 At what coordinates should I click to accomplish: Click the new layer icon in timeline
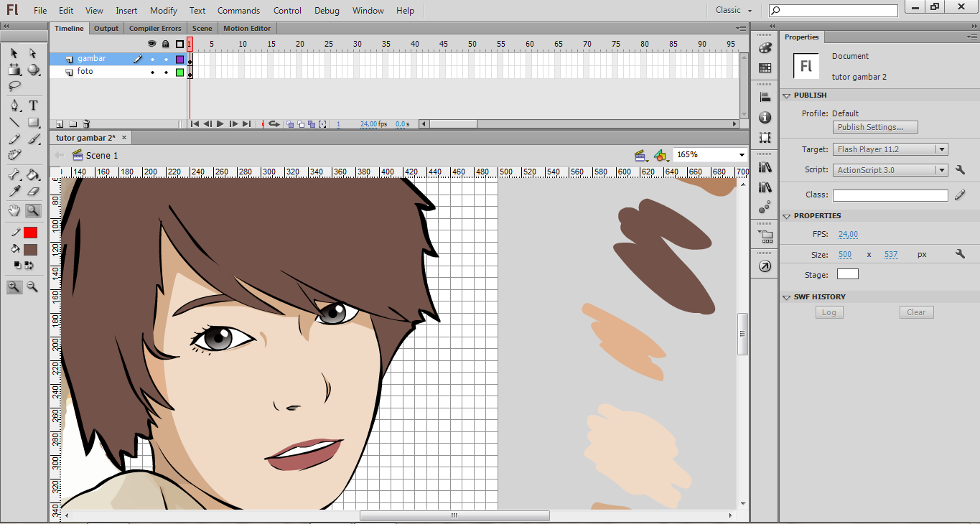pyautogui.click(x=60, y=124)
